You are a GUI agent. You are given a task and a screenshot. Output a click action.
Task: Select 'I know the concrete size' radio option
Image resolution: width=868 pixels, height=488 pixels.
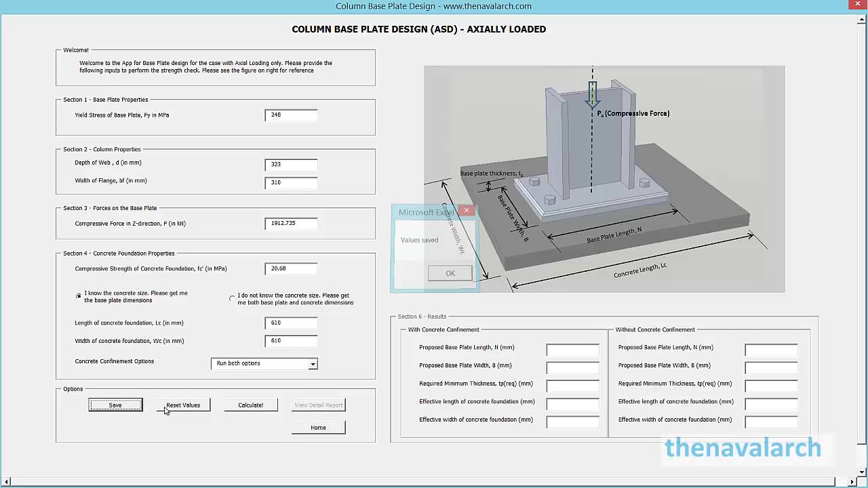click(x=79, y=296)
